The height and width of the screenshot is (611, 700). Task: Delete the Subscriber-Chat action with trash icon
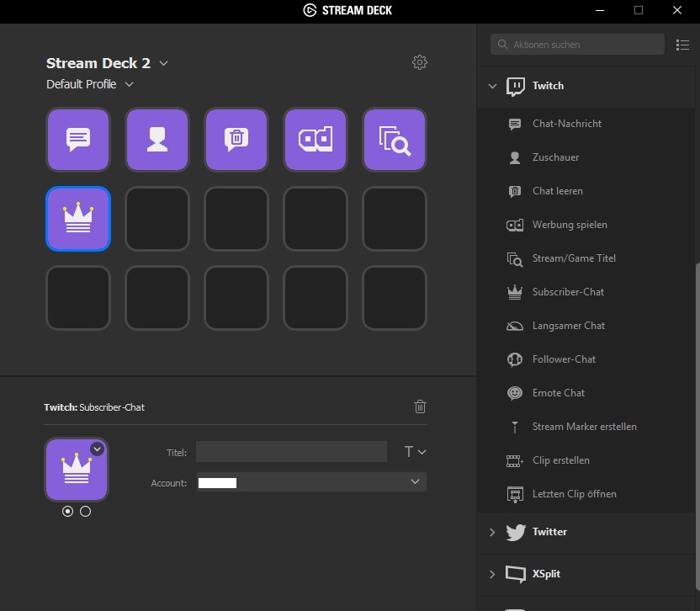[420, 406]
